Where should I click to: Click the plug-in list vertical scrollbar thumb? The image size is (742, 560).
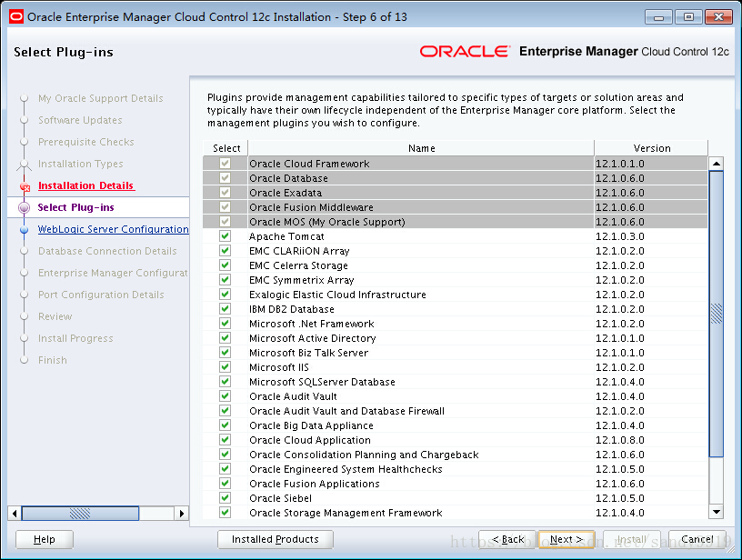click(x=717, y=314)
